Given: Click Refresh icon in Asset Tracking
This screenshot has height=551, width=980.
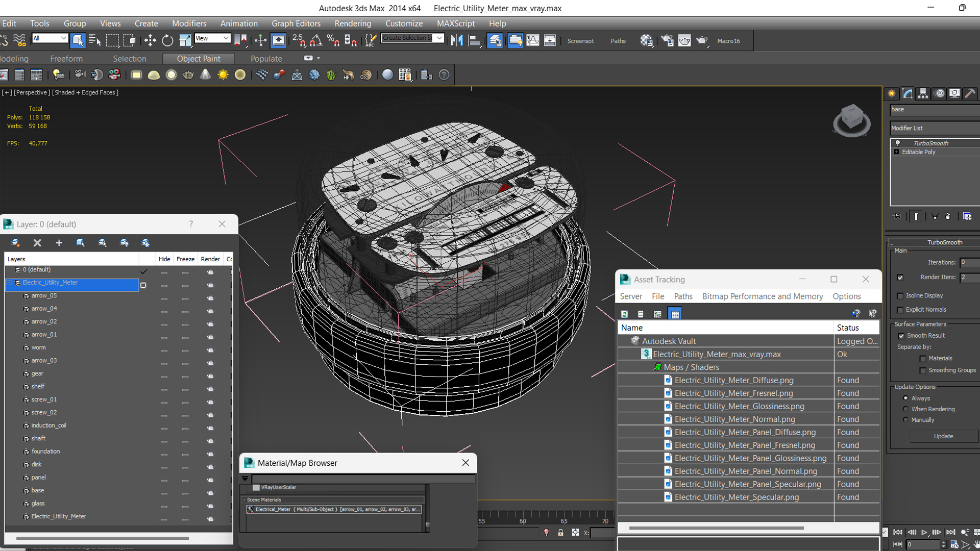Looking at the screenshot, I should (624, 314).
